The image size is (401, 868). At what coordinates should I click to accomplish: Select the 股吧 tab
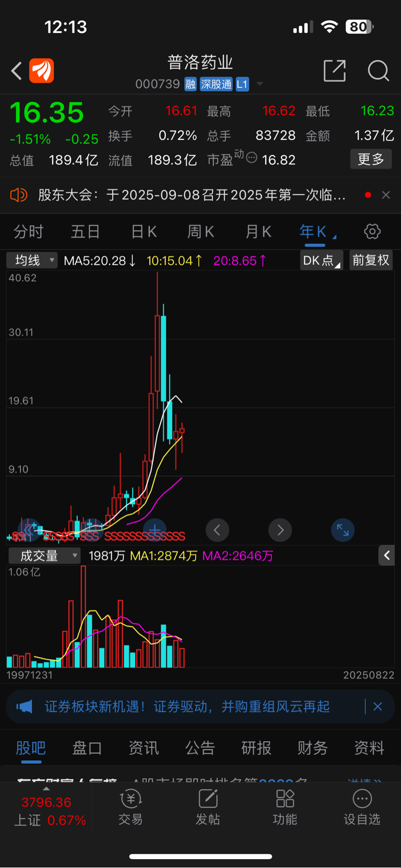[x=31, y=748]
